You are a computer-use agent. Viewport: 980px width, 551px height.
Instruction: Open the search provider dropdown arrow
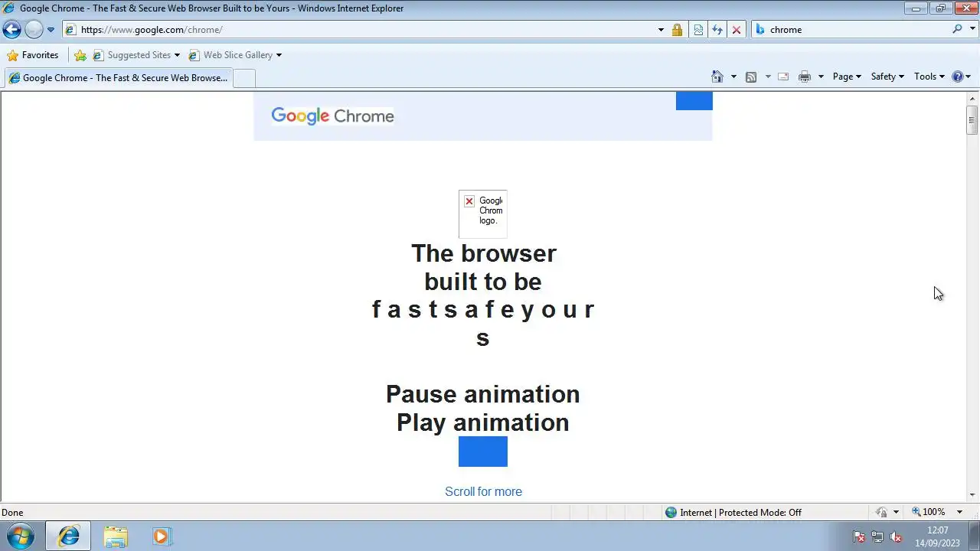tap(972, 30)
